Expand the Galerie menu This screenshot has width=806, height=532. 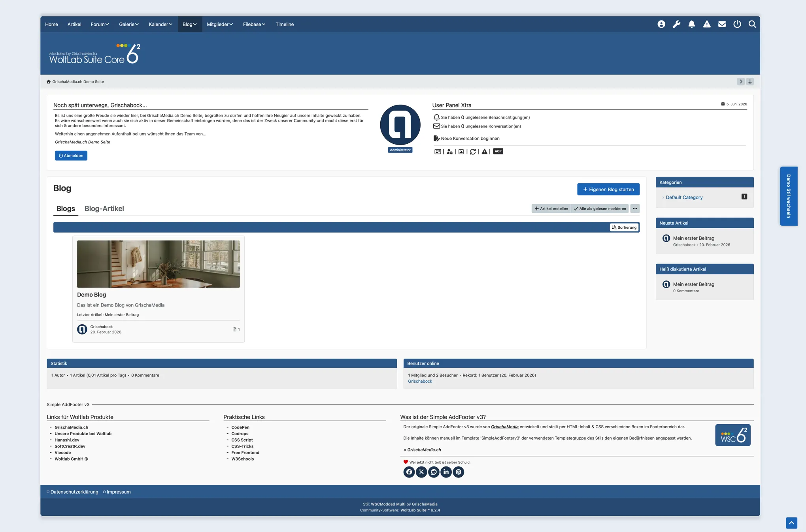(x=129, y=24)
